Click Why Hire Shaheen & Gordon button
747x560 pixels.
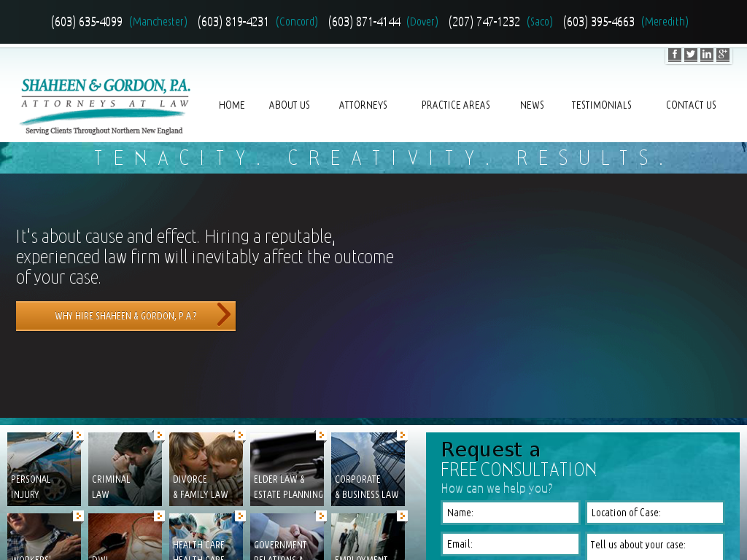125,316
